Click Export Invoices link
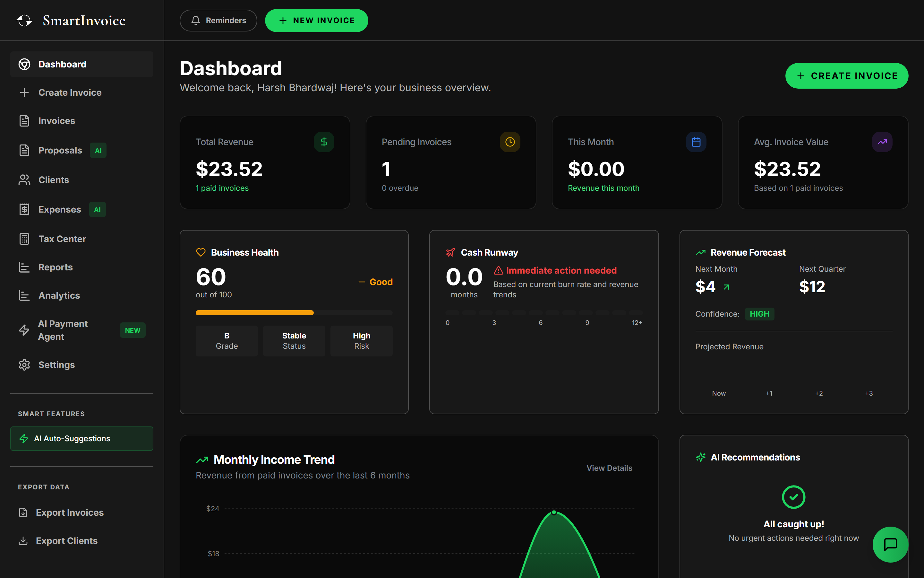This screenshot has height=578, width=924. [82, 512]
